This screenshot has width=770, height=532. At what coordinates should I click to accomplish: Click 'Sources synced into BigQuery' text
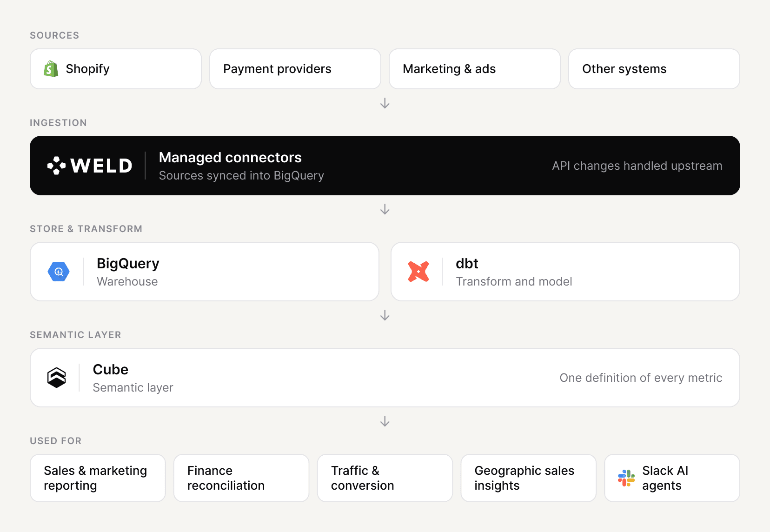pos(241,175)
